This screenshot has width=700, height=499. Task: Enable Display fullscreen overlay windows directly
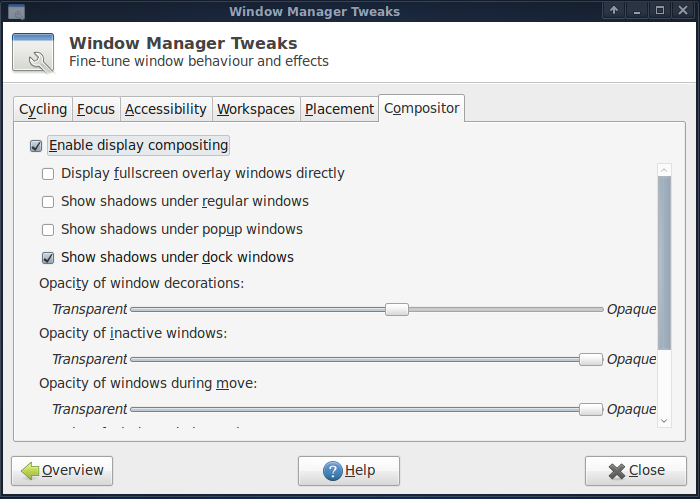coord(48,174)
